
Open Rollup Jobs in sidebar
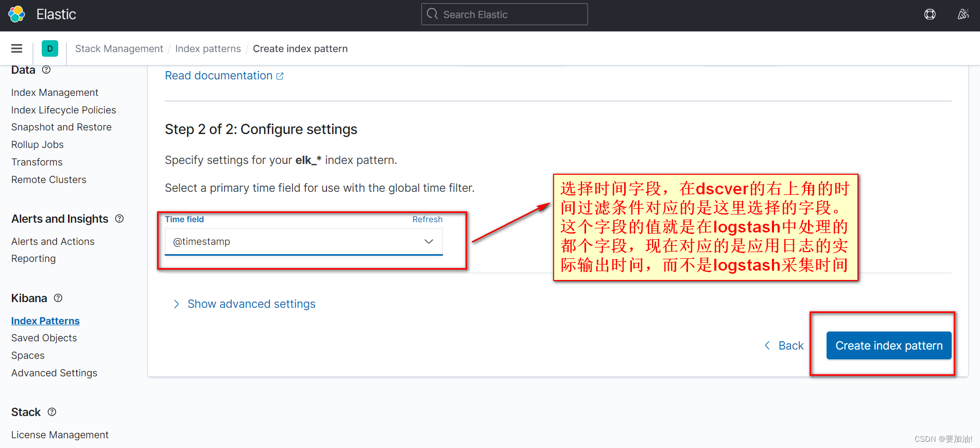coord(38,144)
